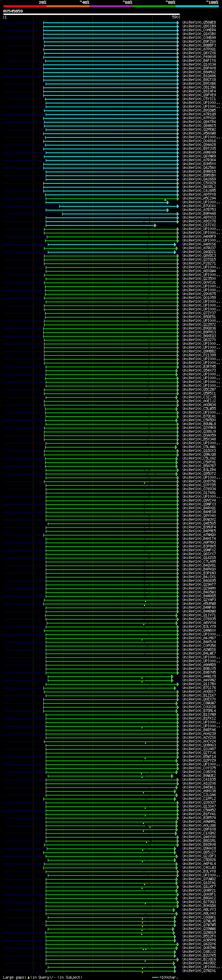Click the alignment bar for UniRef100_Q10S34
222x980 pixels.
111,65
